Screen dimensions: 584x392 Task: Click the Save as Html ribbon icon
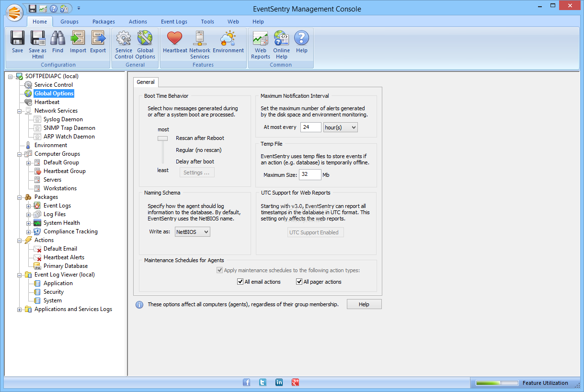point(38,45)
